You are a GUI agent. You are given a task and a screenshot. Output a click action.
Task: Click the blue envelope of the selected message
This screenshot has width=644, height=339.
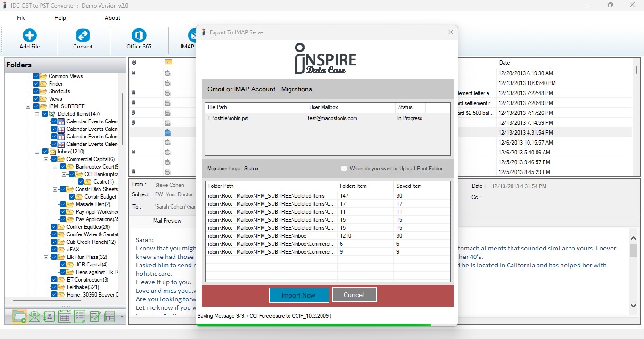[167, 133]
